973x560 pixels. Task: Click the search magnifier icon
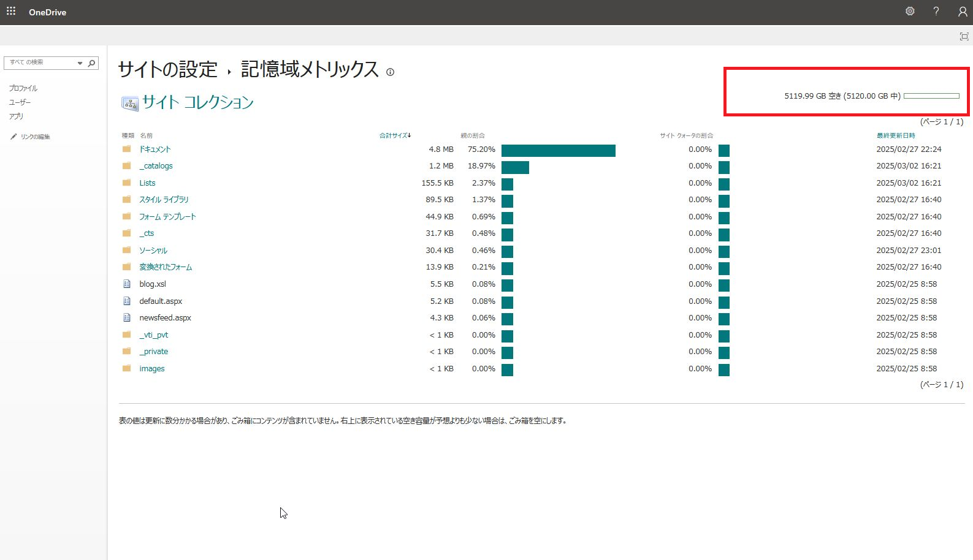[x=92, y=62]
